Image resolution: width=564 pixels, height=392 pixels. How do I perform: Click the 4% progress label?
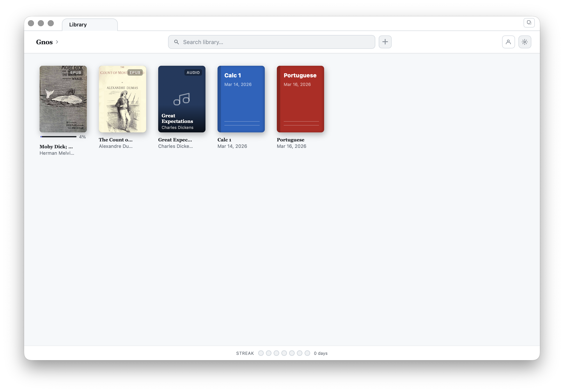tap(82, 137)
